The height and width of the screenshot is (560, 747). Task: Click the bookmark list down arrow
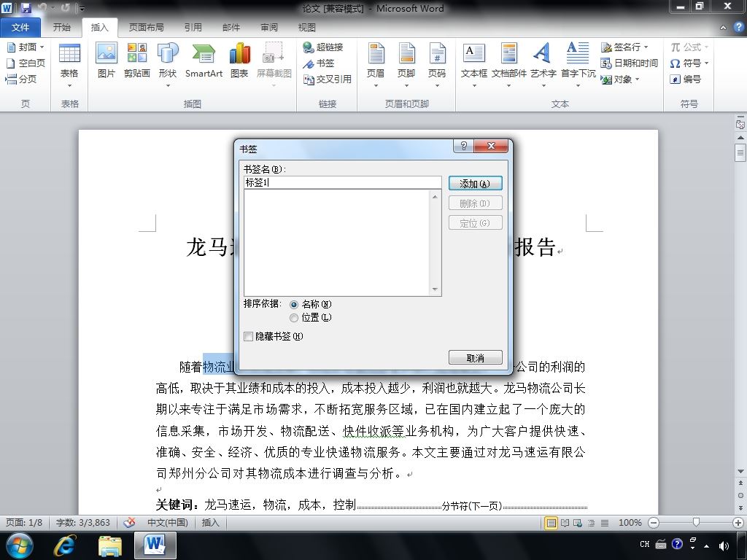tap(435, 289)
